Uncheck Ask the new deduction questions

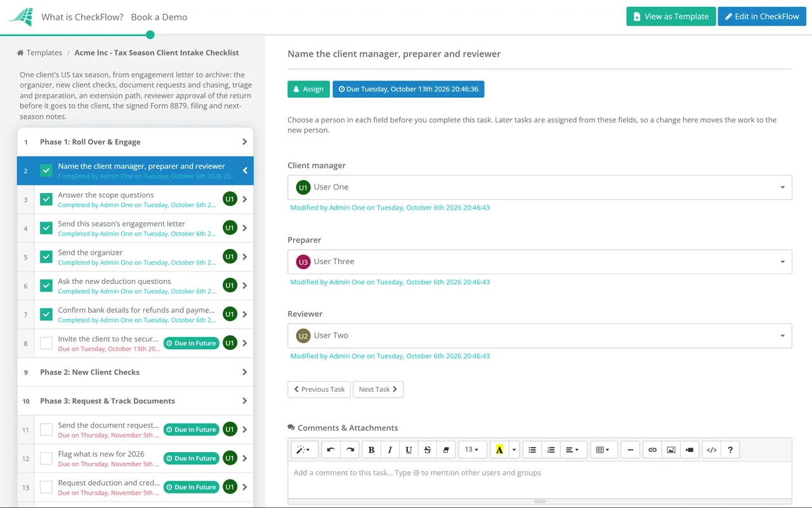click(x=46, y=286)
